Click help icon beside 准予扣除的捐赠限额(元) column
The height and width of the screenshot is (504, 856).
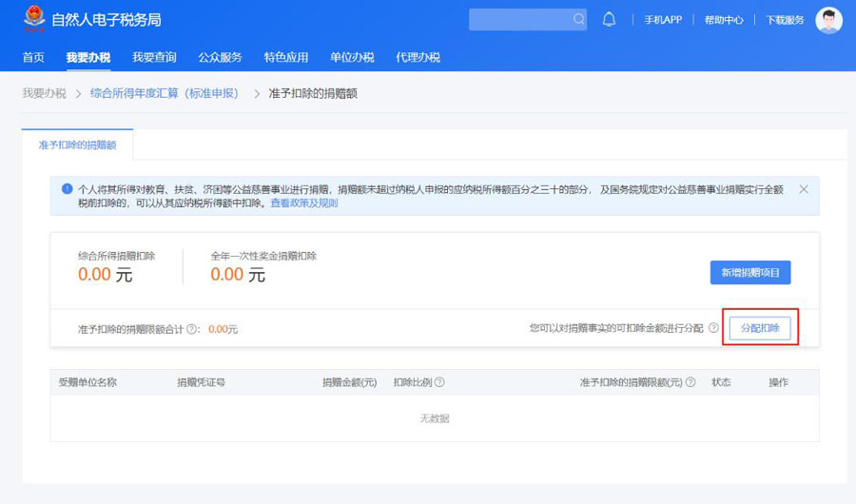(x=691, y=382)
